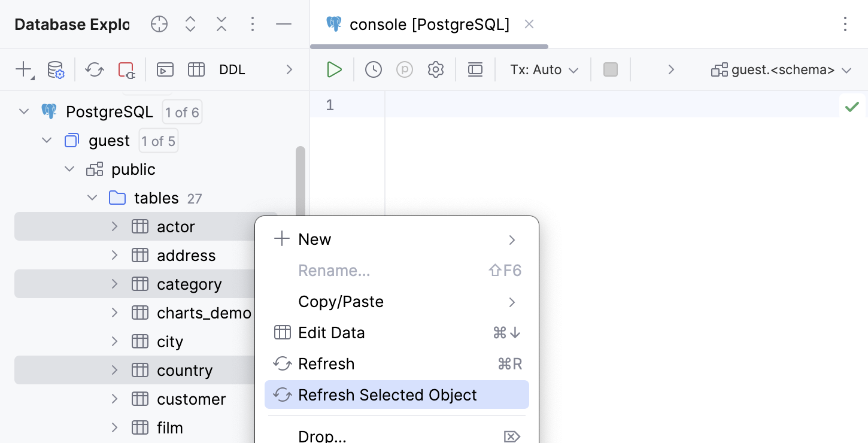
Task: Open a new query console window icon
Action: pyautogui.click(x=165, y=69)
